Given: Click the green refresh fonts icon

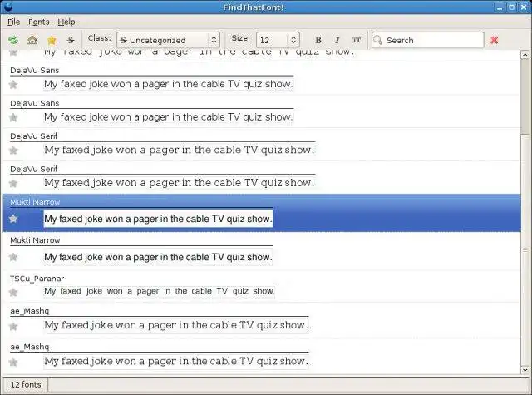Looking at the screenshot, I should [13, 40].
